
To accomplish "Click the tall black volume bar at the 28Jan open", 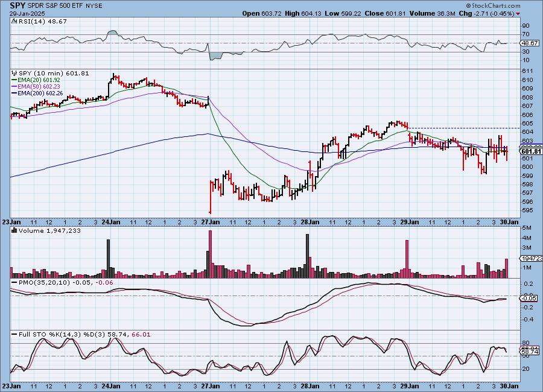I will point(307,256).
